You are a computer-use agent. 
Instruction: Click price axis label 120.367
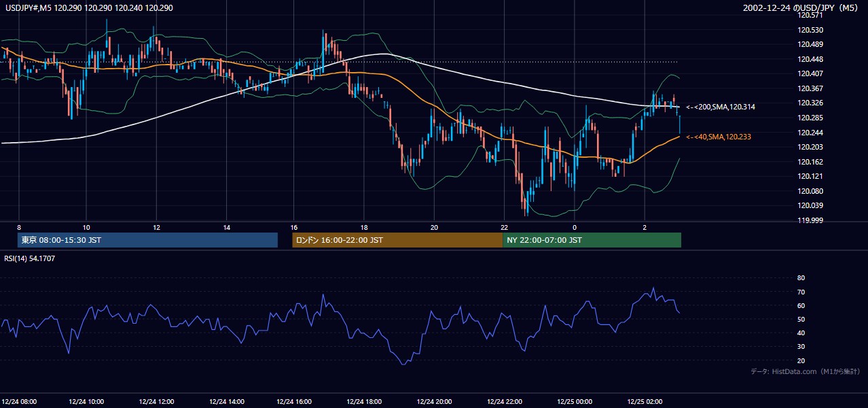coord(812,88)
